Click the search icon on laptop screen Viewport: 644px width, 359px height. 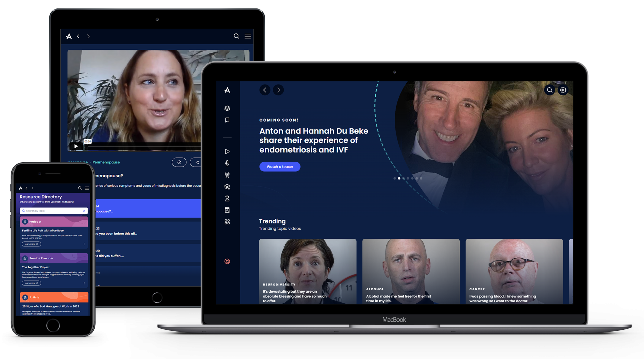pyautogui.click(x=549, y=90)
